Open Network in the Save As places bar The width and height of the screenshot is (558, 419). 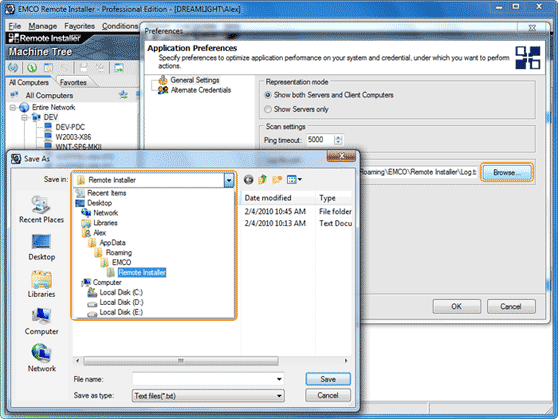pos(41,358)
